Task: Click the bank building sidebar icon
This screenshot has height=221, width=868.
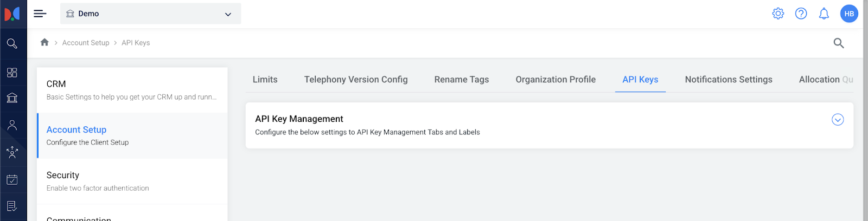Action: pyautogui.click(x=12, y=98)
